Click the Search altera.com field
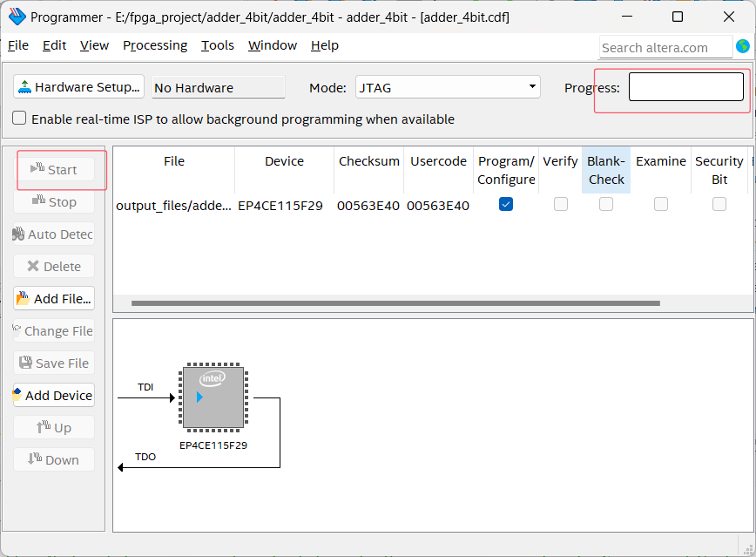The width and height of the screenshot is (756, 557). [665, 48]
